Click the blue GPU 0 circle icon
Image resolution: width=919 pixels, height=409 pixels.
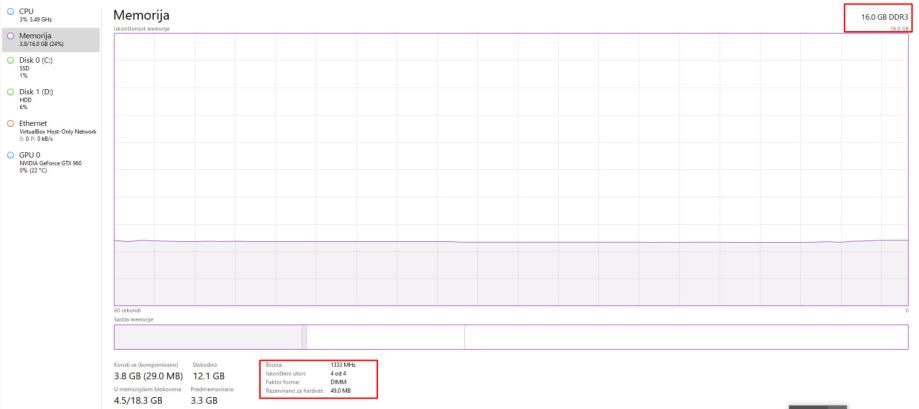pyautogui.click(x=10, y=155)
